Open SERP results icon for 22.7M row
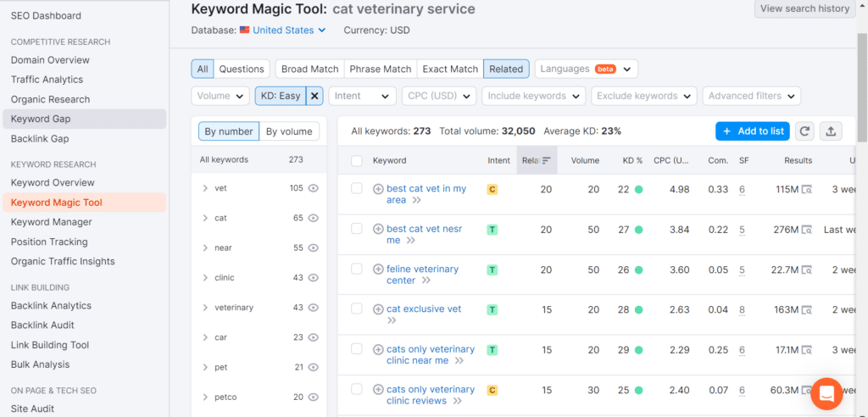The width and height of the screenshot is (868, 417). 807,270
